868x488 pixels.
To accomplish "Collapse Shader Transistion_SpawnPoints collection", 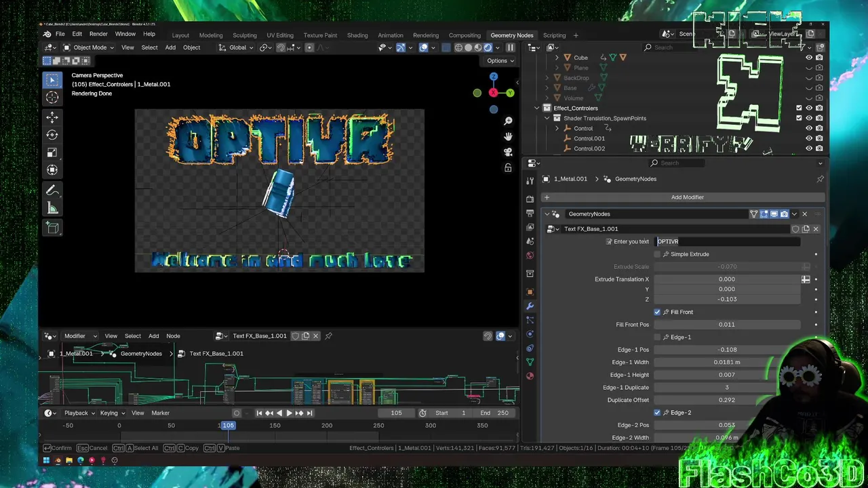I will click(547, 119).
